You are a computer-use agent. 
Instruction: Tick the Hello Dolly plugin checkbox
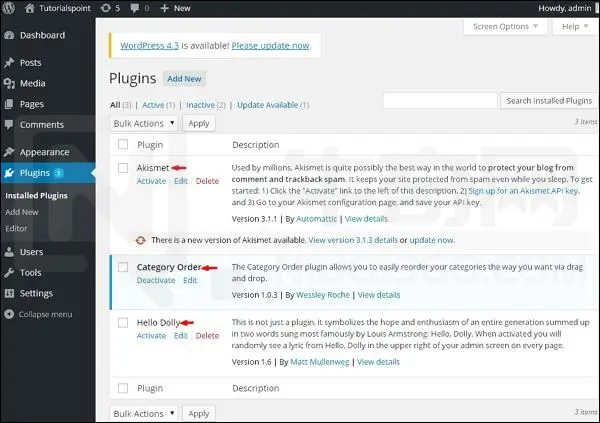pyautogui.click(x=123, y=322)
